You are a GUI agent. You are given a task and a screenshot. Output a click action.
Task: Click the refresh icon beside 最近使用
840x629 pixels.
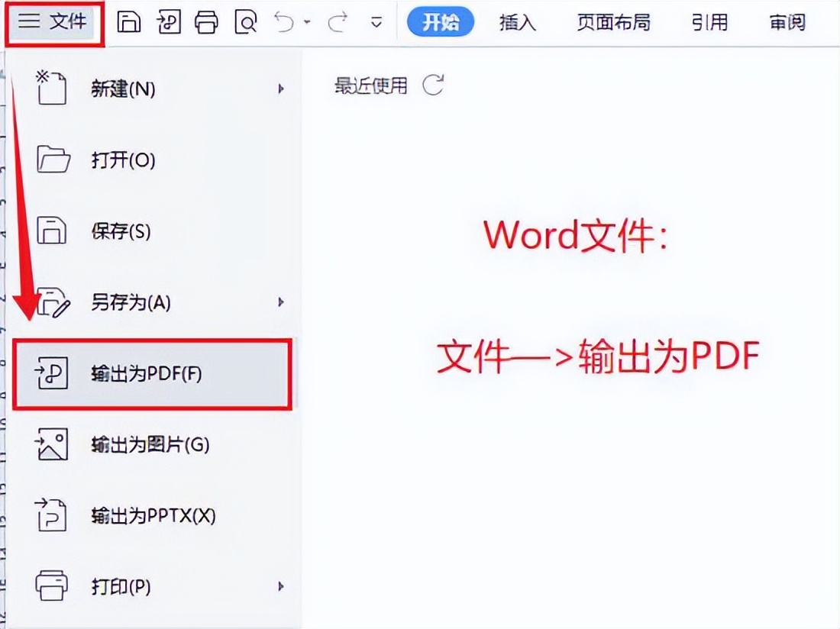433,86
